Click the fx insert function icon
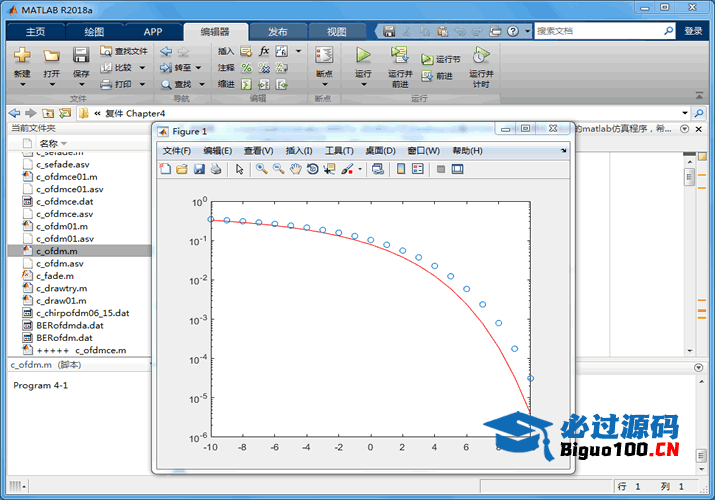This screenshot has width=715, height=500. point(264,51)
